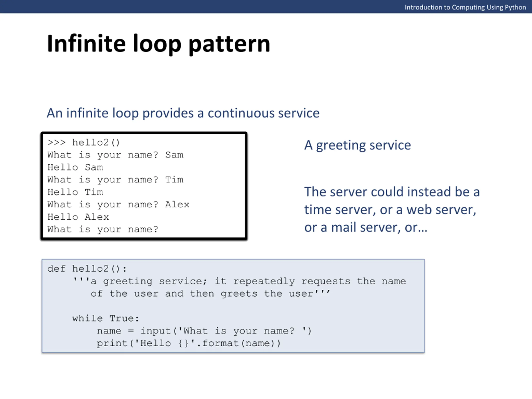Click the line 'What is your name? Tim'

(x=115, y=180)
